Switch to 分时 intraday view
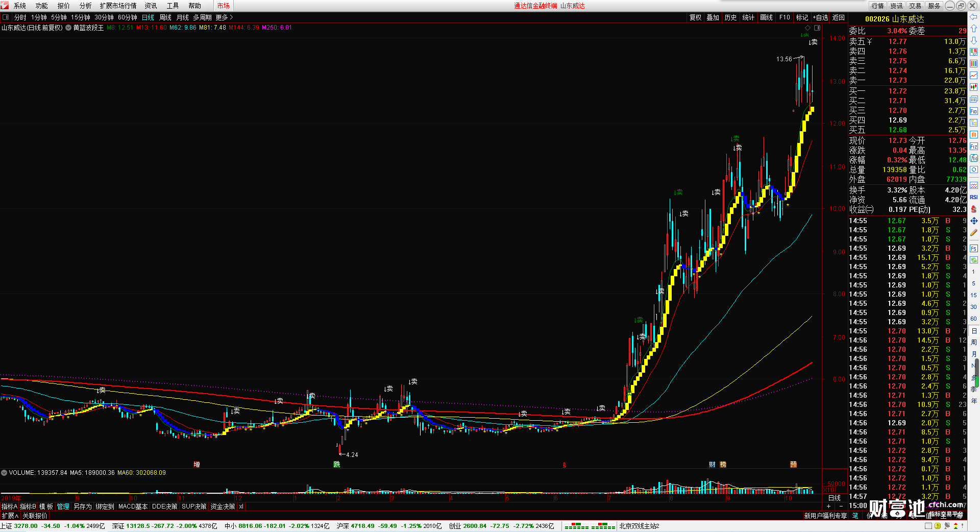Screen dimensions: 980x532 (20, 17)
